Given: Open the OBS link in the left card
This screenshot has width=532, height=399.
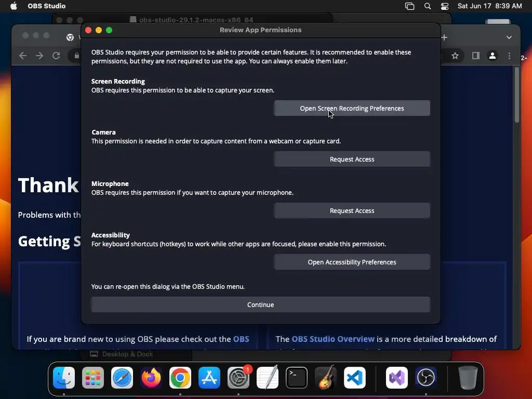Looking at the screenshot, I should tap(241, 339).
